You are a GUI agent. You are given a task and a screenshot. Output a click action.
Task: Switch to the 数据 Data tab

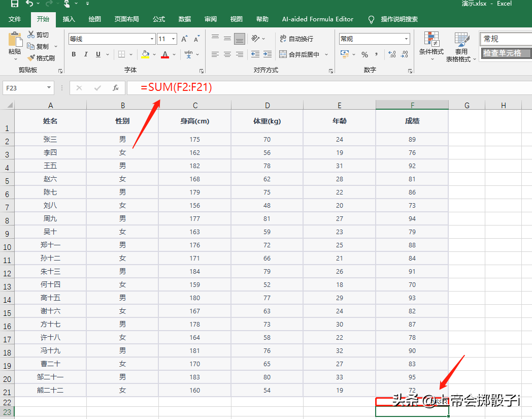click(x=185, y=19)
